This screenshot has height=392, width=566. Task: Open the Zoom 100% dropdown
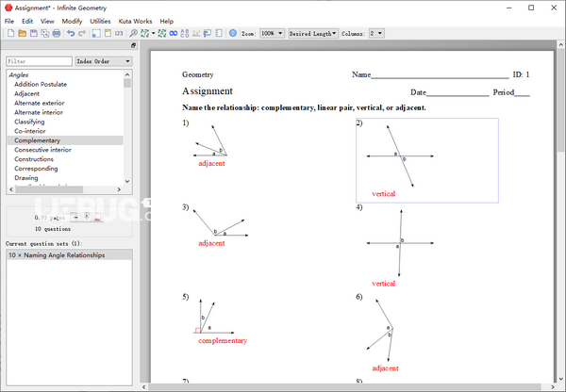click(x=273, y=34)
